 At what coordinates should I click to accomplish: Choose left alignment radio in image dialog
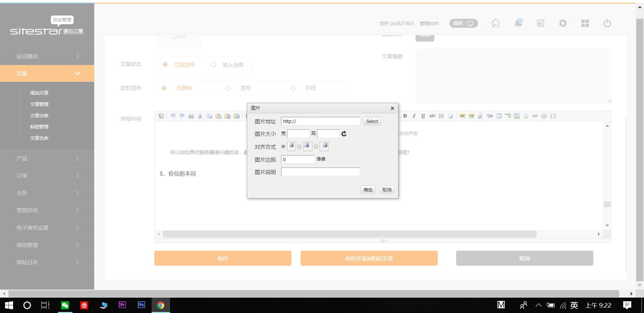click(299, 146)
